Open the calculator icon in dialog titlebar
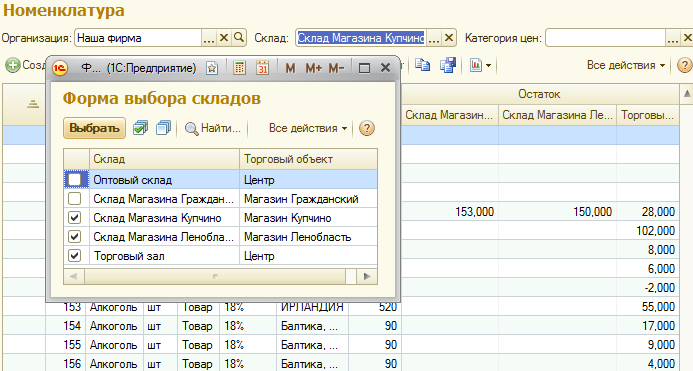The height and width of the screenshot is (371, 693). click(239, 68)
